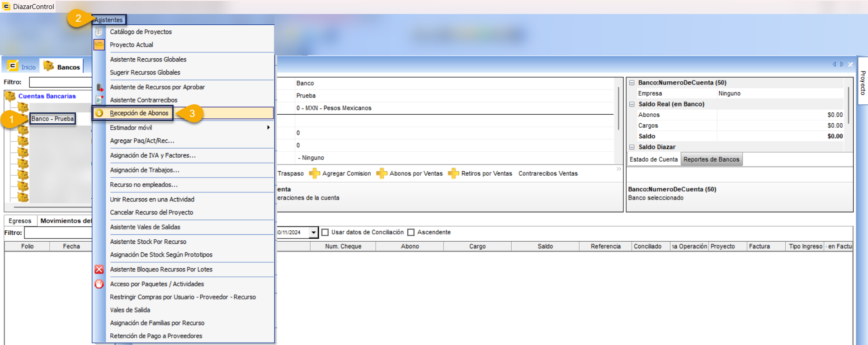The width and height of the screenshot is (868, 345).
Task: Click the Retiros por Ventas plus icon
Action: [x=453, y=173]
